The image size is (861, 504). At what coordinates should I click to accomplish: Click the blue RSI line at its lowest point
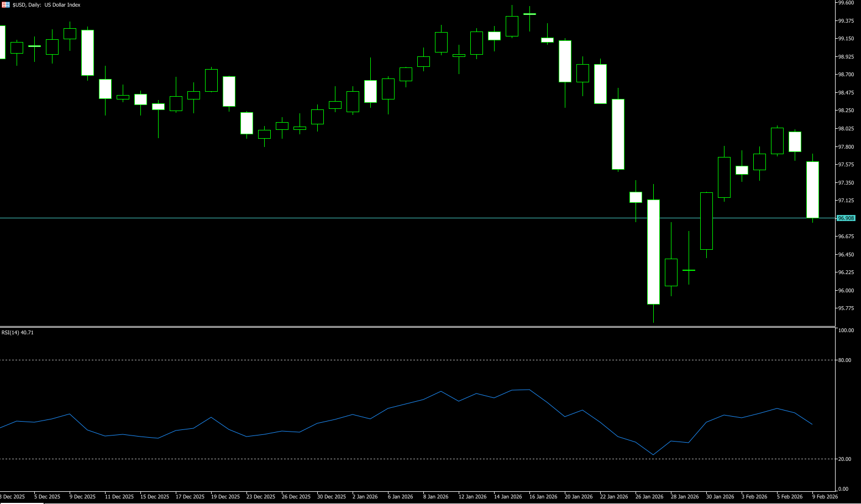(x=653, y=455)
